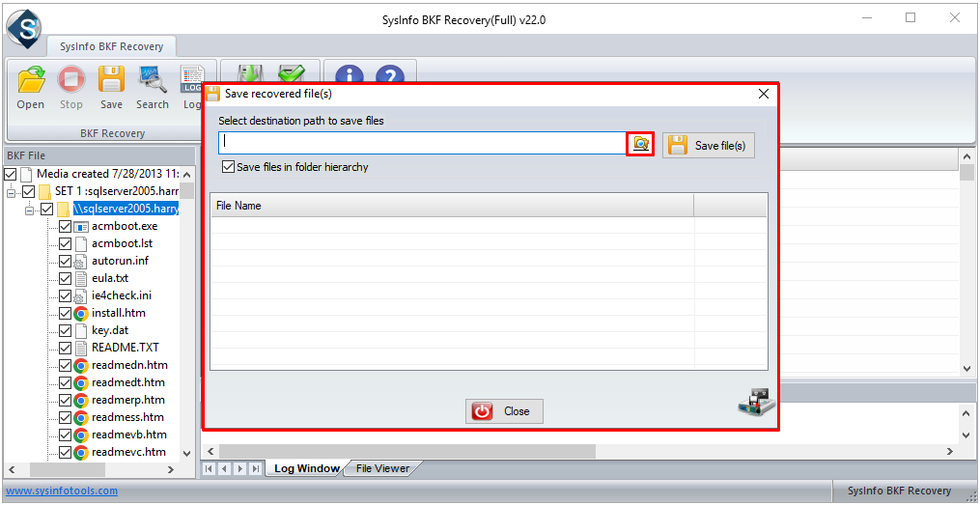Uncheck the readmerp.htm checkbox
980x505 pixels.
click(65, 400)
